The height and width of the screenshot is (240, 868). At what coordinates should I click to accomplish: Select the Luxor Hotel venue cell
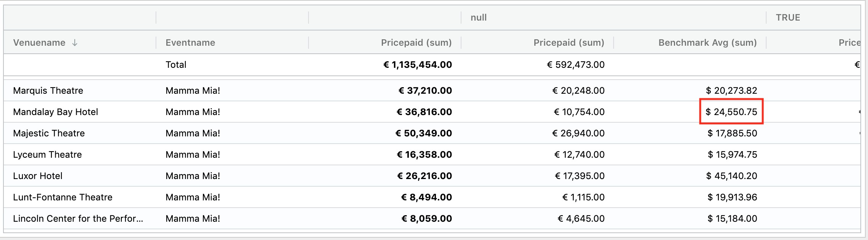point(38,176)
